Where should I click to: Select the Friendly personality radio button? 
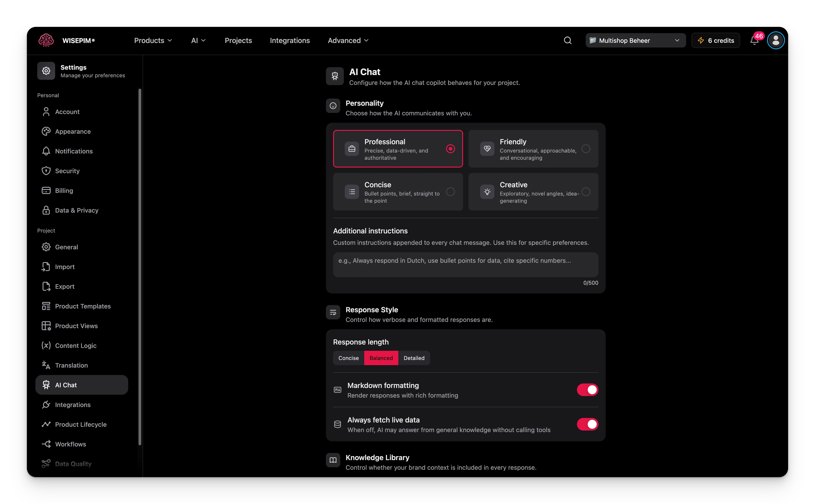[x=585, y=149]
